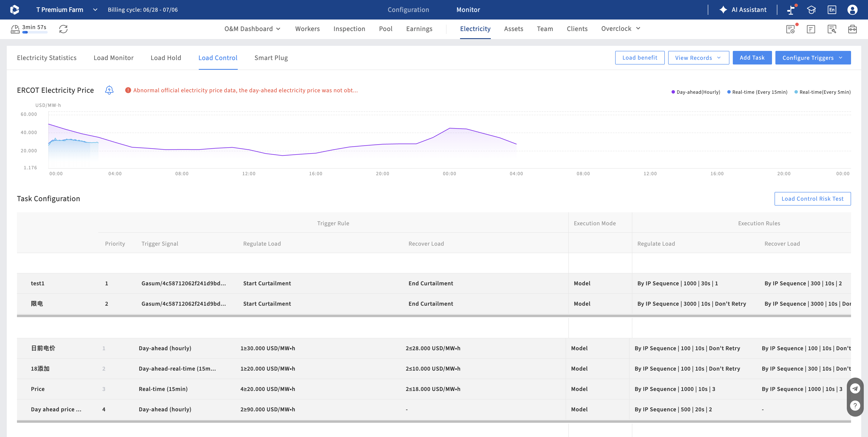Click the horizontal scrollbar under test1 table
The width and height of the screenshot is (868, 437).
434,316
